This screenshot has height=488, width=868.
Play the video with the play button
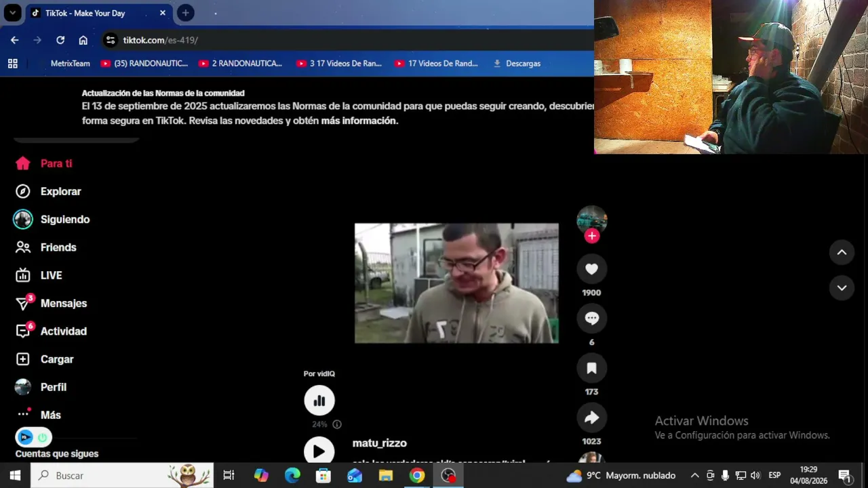click(x=319, y=451)
